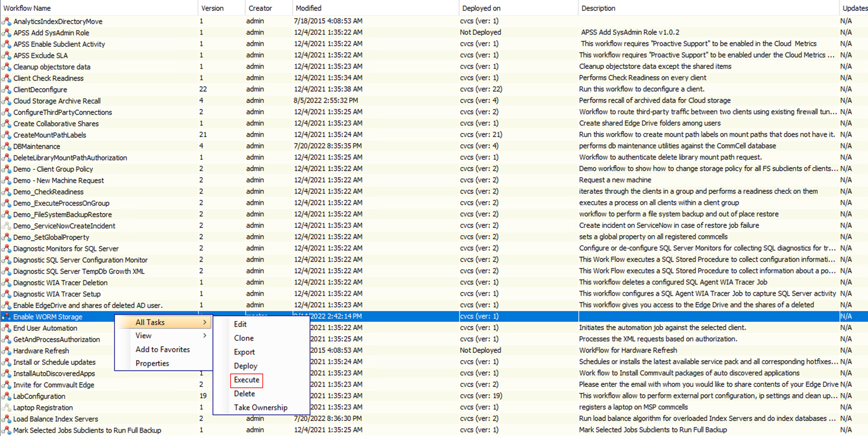Screen dimensions: 868x436
Task: Click the Deployed on column header
Action: click(x=481, y=8)
